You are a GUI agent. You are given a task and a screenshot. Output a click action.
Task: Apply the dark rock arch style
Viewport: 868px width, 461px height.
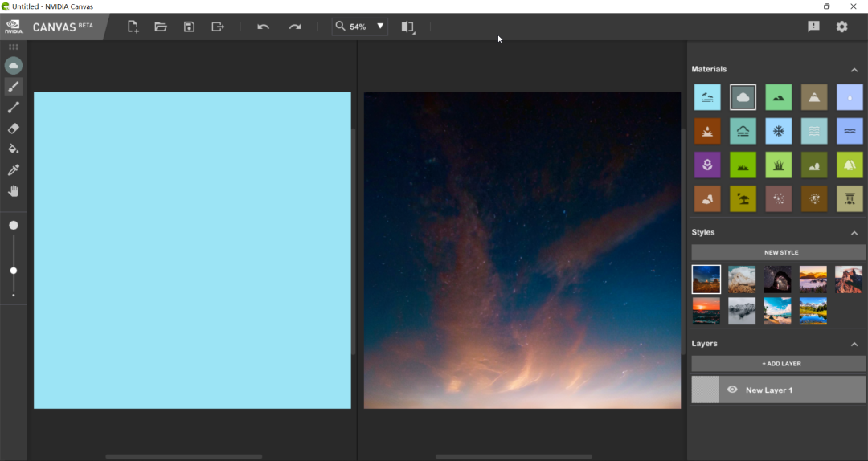point(777,279)
